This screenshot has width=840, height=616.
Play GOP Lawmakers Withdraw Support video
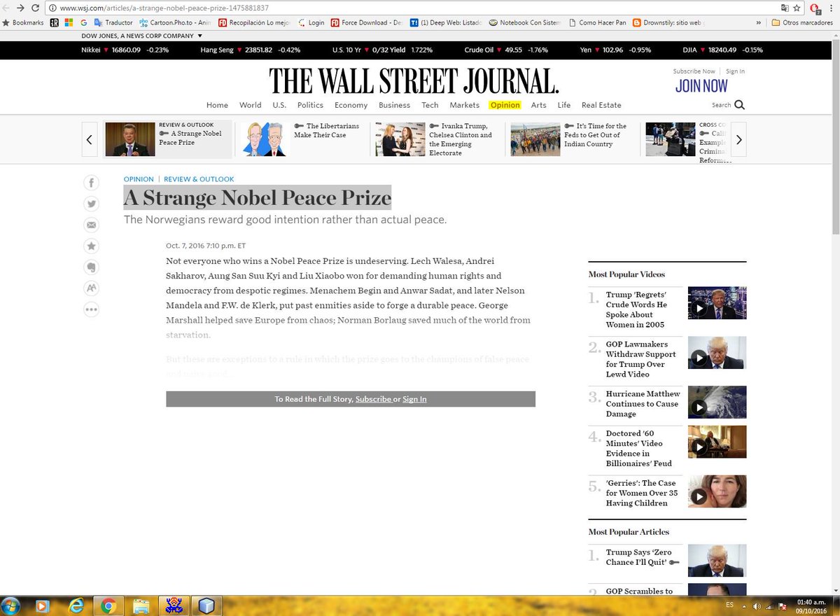click(717, 353)
